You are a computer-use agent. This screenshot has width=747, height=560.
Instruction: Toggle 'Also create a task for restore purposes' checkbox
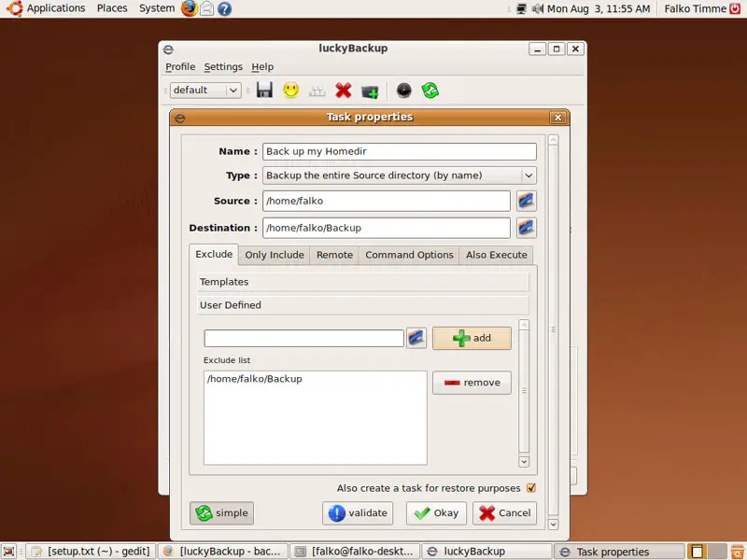[531, 488]
